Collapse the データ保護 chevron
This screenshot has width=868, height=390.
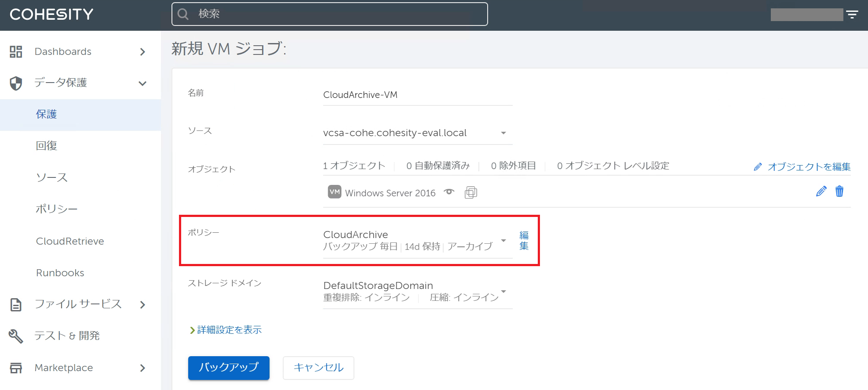142,83
